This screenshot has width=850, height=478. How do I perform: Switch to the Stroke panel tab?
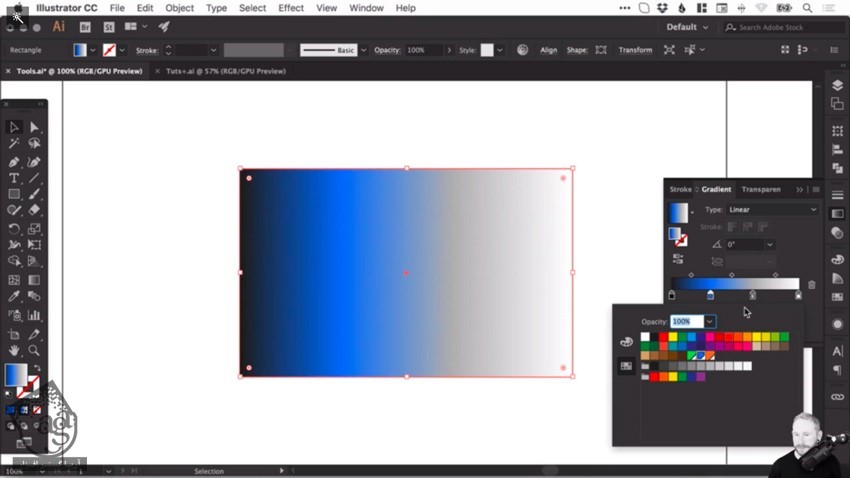[x=680, y=189]
